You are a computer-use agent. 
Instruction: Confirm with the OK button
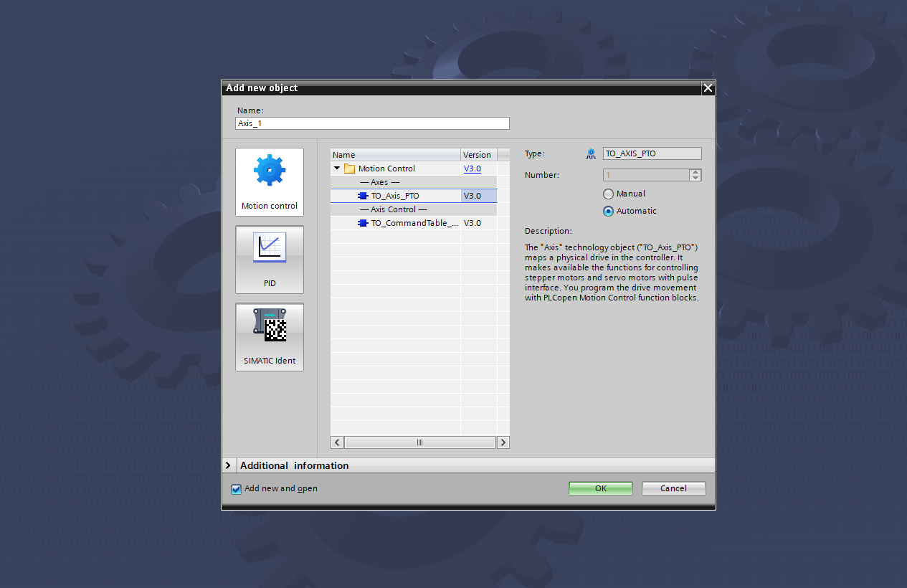pyautogui.click(x=601, y=488)
